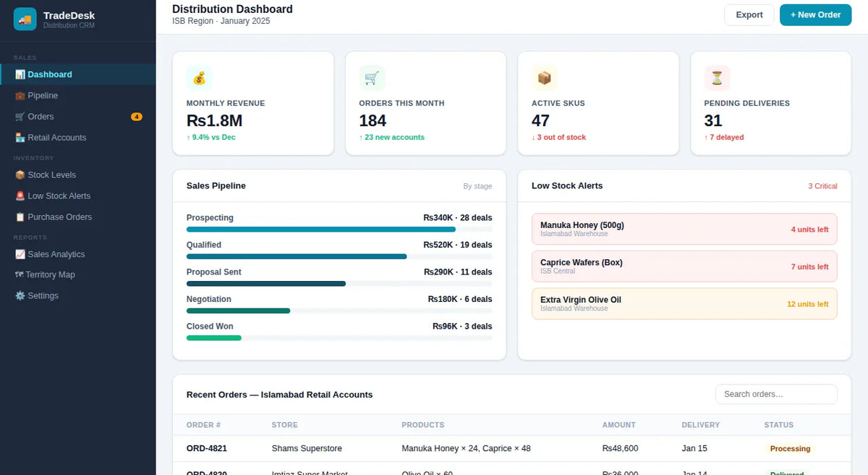Click the Processing status badge for ORD-4821
The width and height of the screenshot is (868, 475).
(790, 449)
